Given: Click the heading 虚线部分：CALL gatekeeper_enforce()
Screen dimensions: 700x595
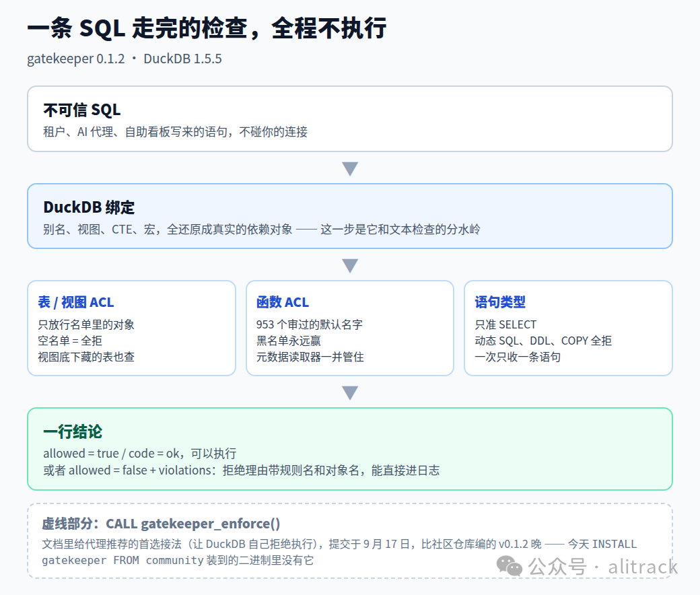Looking at the screenshot, I should tap(161, 524).
